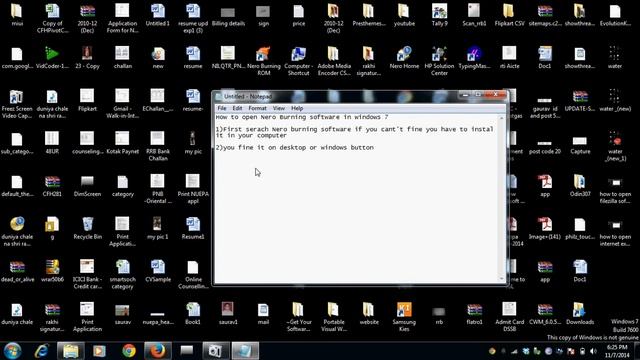Image resolution: width=640 pixels, height=360 pixels.
Task: Click the volume icon in system tray
Action: click(593, 351)
